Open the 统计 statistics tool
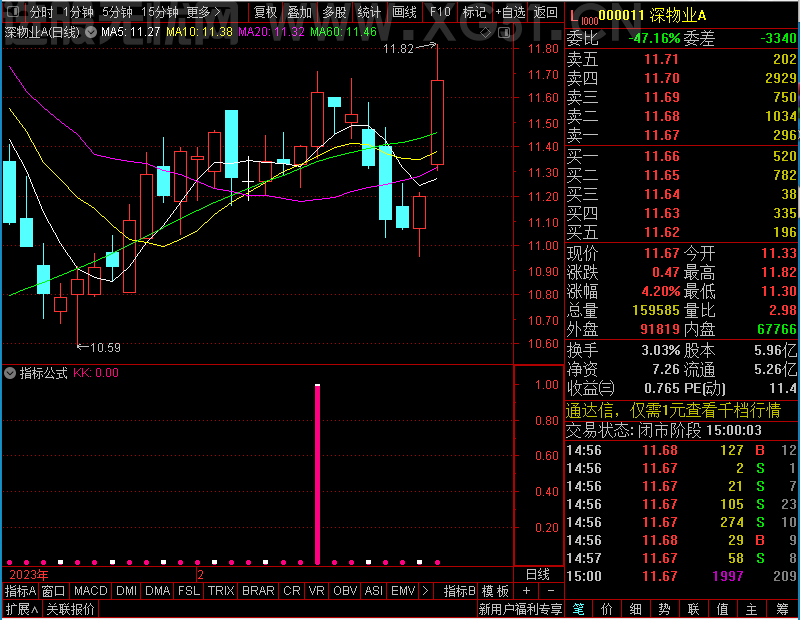 [369, 12]
